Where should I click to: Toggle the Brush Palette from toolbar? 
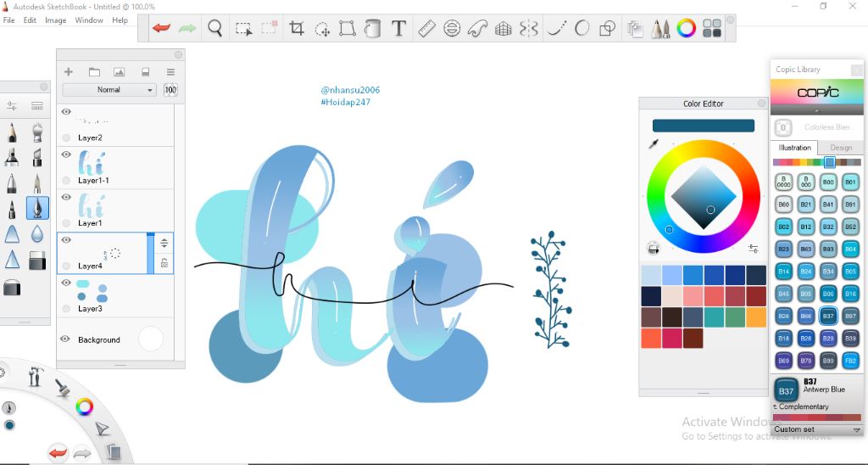pyautogui.click(x=659, y=28)
